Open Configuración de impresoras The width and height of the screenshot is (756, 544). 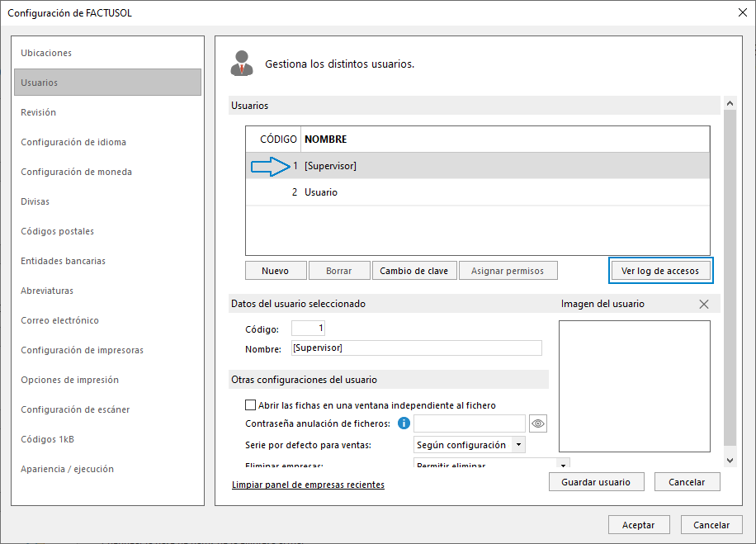(x=107, y=350)
